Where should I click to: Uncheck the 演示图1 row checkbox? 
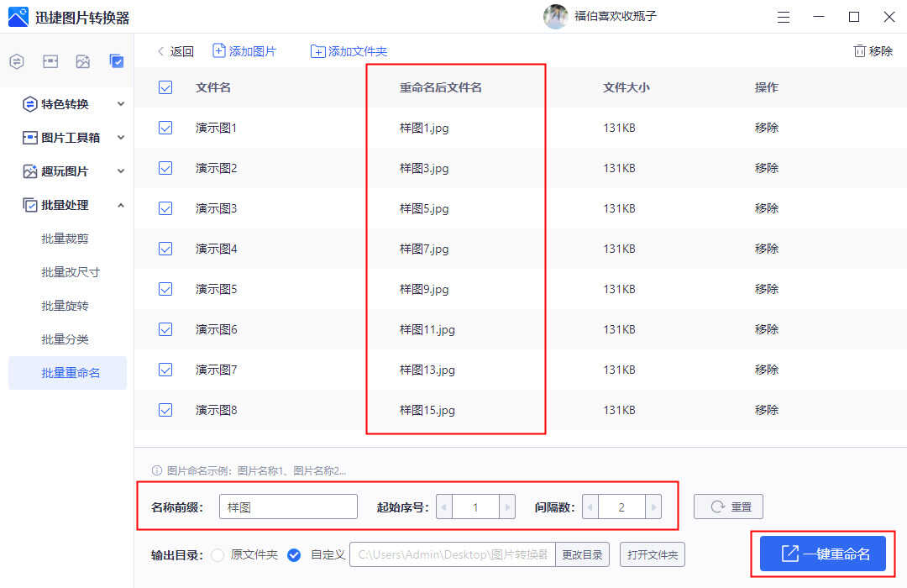click(x=165, y=128)
